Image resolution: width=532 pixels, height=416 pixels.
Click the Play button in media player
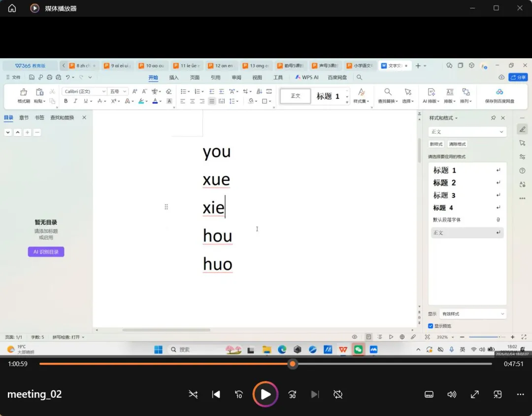pos(266,394)
